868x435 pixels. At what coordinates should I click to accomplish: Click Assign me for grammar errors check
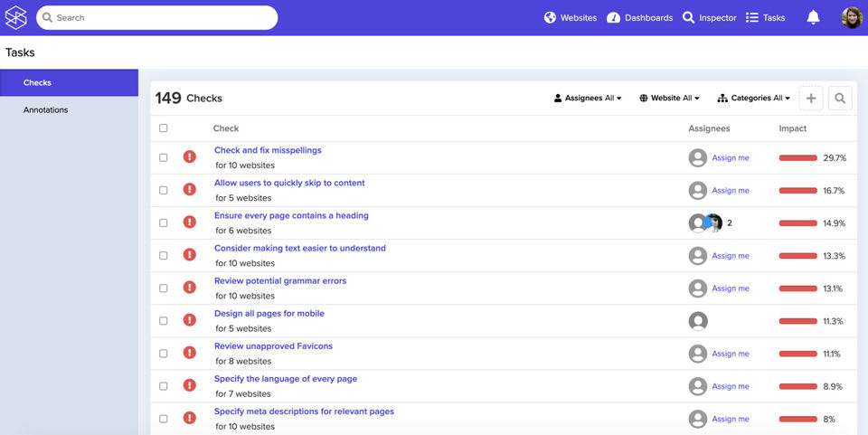pyautogui.click(x=731, y=288)
